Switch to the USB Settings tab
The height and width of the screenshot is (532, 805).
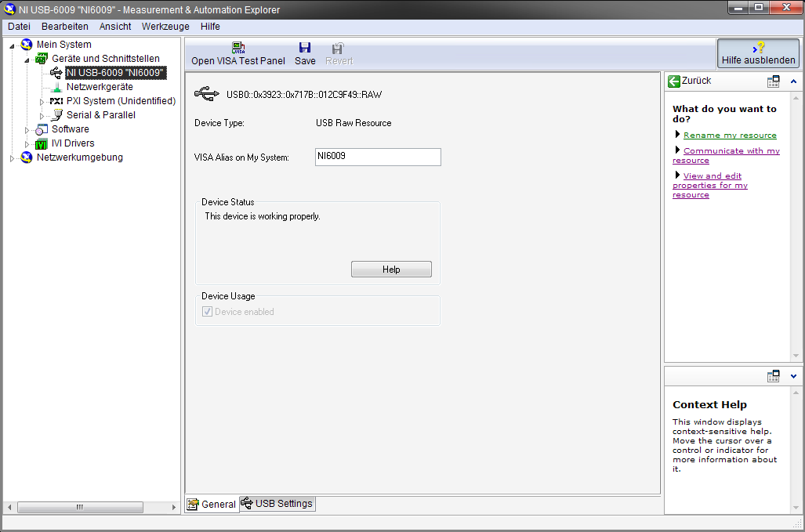[277, 503]
